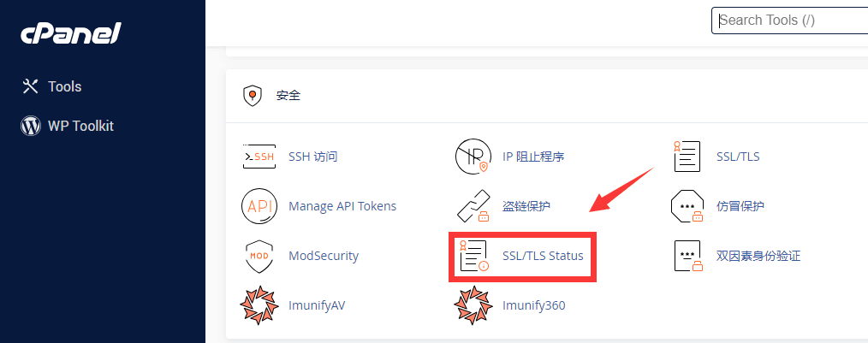
Task: Click the ModSecurity shield icon
Action: [x=259, y=256]
